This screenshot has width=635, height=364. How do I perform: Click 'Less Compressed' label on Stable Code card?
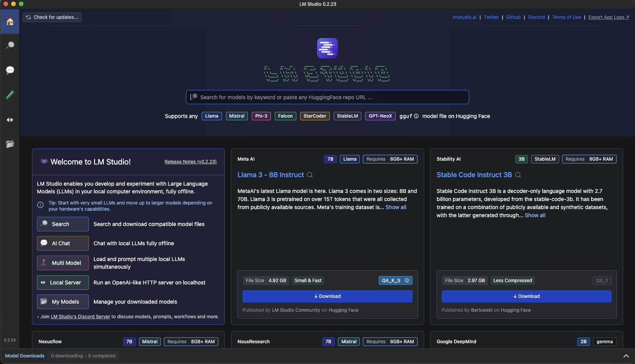point(513,281)
